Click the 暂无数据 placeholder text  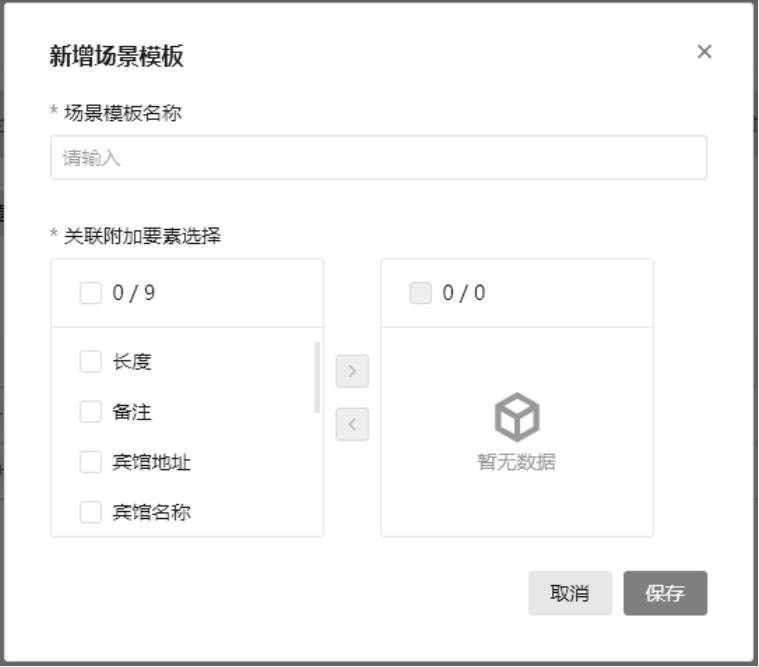[517, 462]
